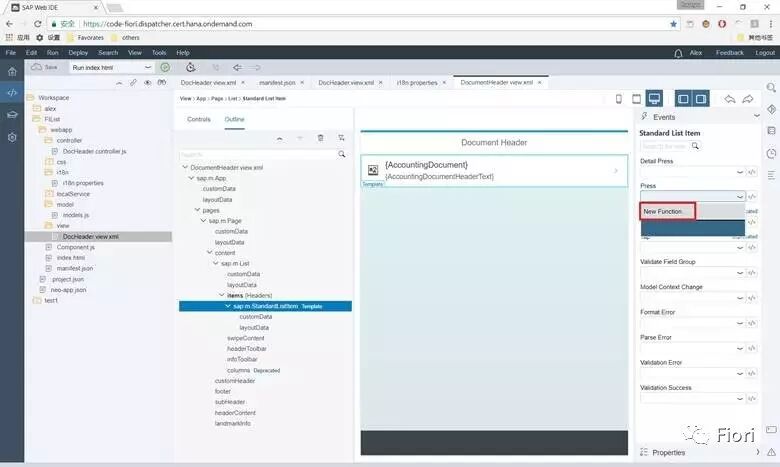
Task: Collapse the Events panel chevron
Action: 757,116
